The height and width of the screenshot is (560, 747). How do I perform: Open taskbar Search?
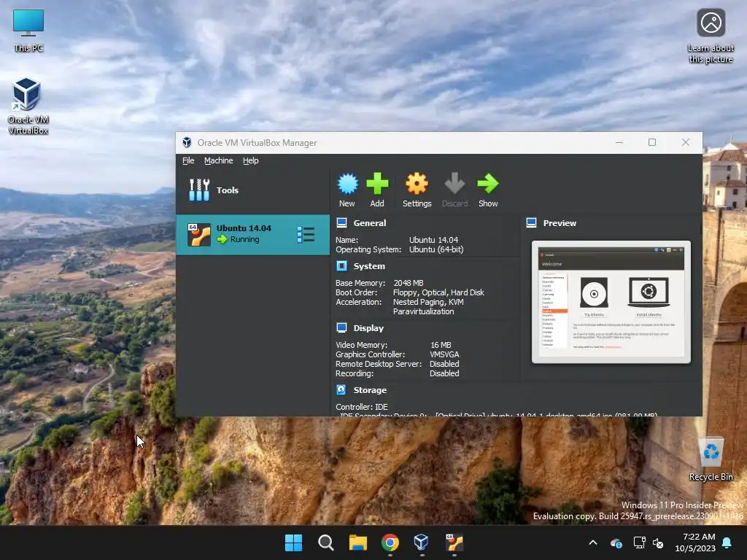pyautogui.click(x=326, y=542)
